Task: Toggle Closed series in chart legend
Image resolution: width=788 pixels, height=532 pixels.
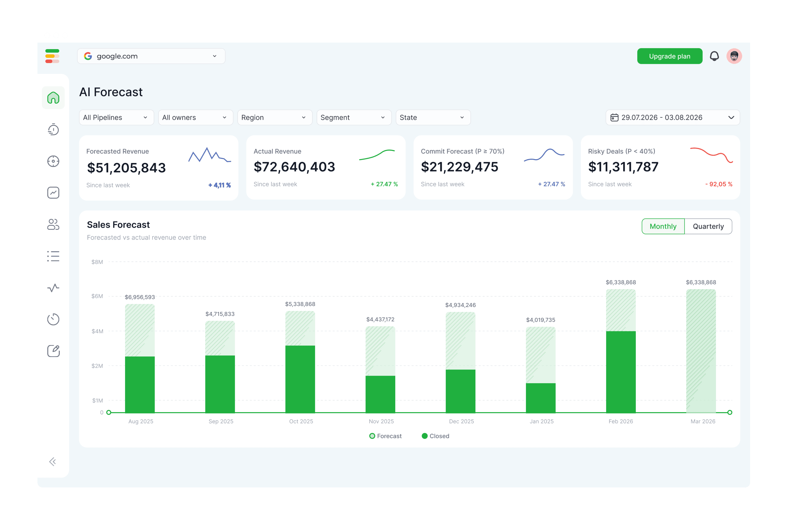Action: tap(435, 436)
